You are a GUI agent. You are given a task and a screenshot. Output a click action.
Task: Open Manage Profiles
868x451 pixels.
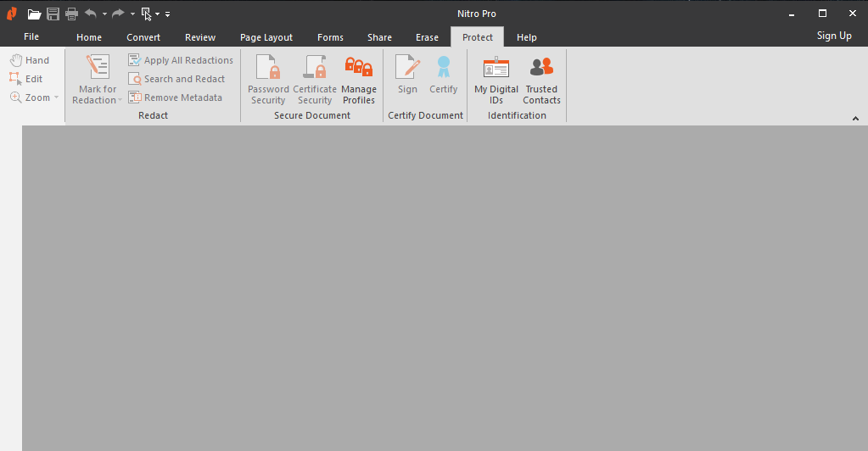pos(359,79)
